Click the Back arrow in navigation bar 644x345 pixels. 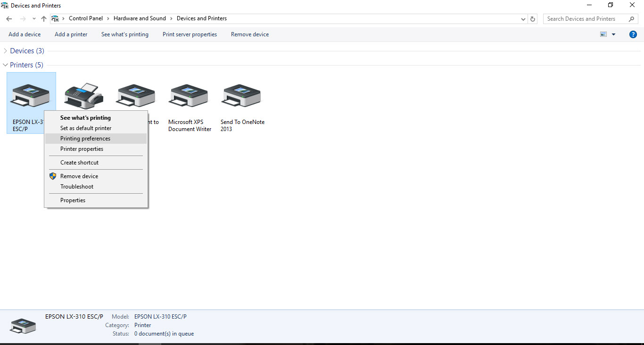(x=9, y=19)
